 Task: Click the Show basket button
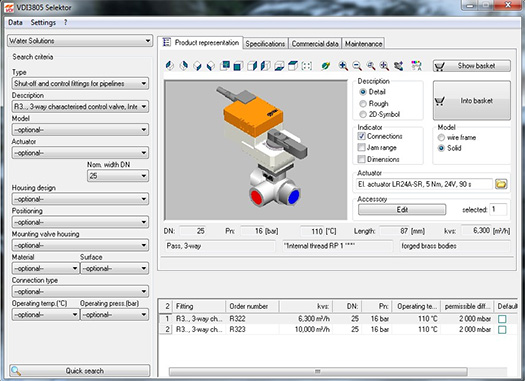click(472, 66)
